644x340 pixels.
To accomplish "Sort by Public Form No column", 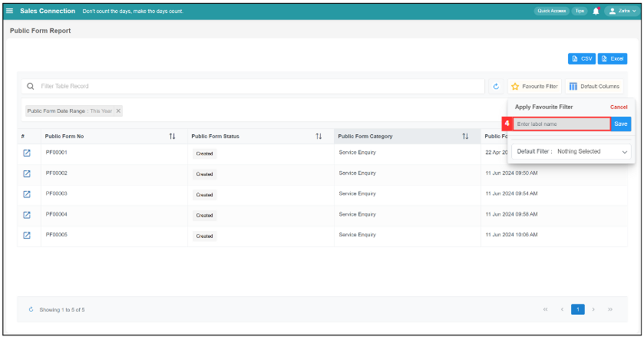I will tap(172, 137).
